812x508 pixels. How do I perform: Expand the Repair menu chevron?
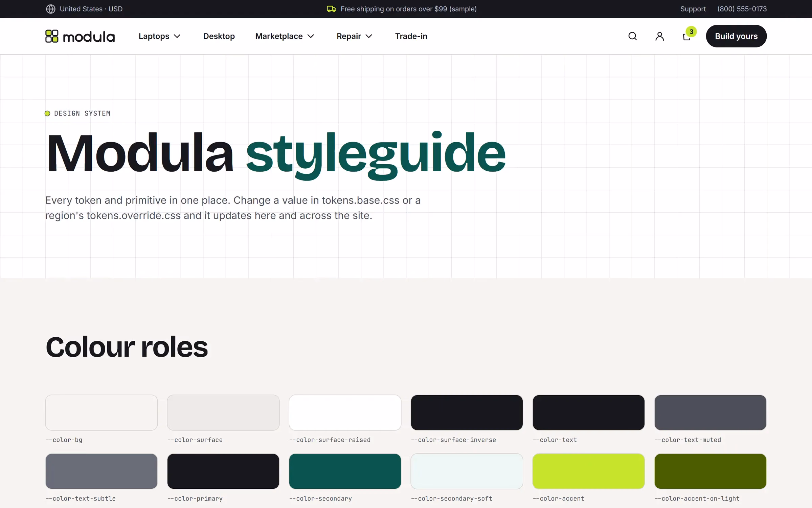[369, 36]
